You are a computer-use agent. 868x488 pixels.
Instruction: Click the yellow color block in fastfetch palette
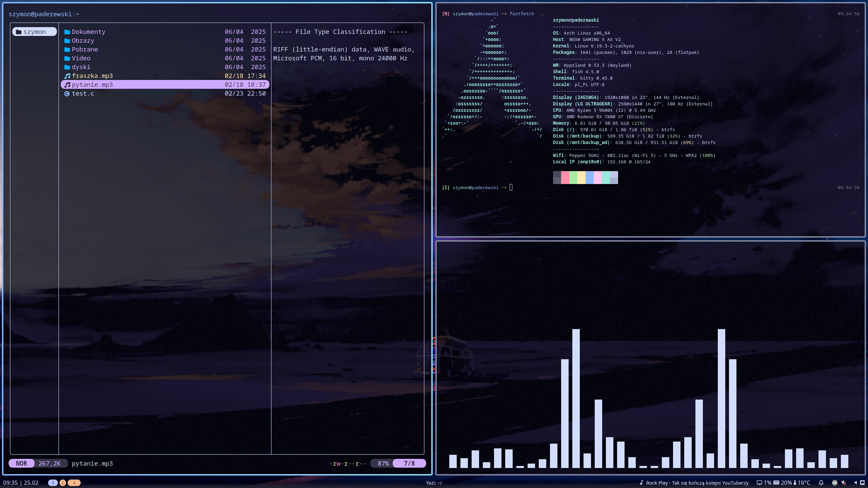point(581,178)
